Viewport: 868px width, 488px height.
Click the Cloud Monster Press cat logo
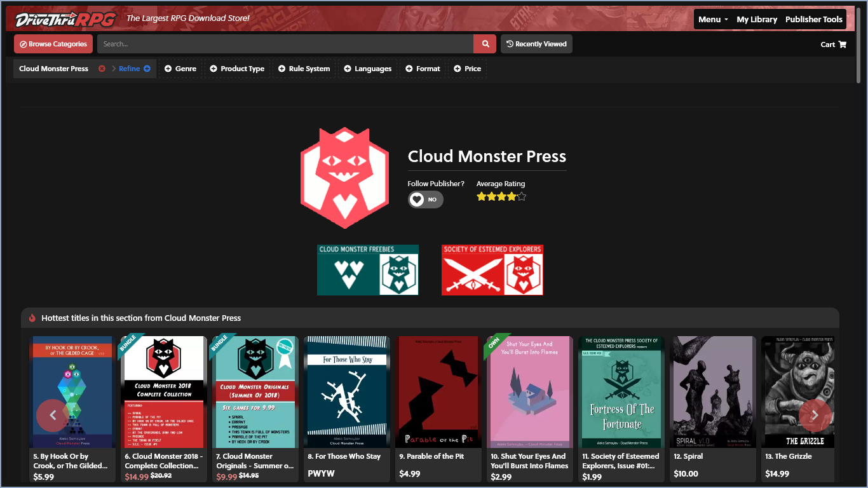[344, 178]
